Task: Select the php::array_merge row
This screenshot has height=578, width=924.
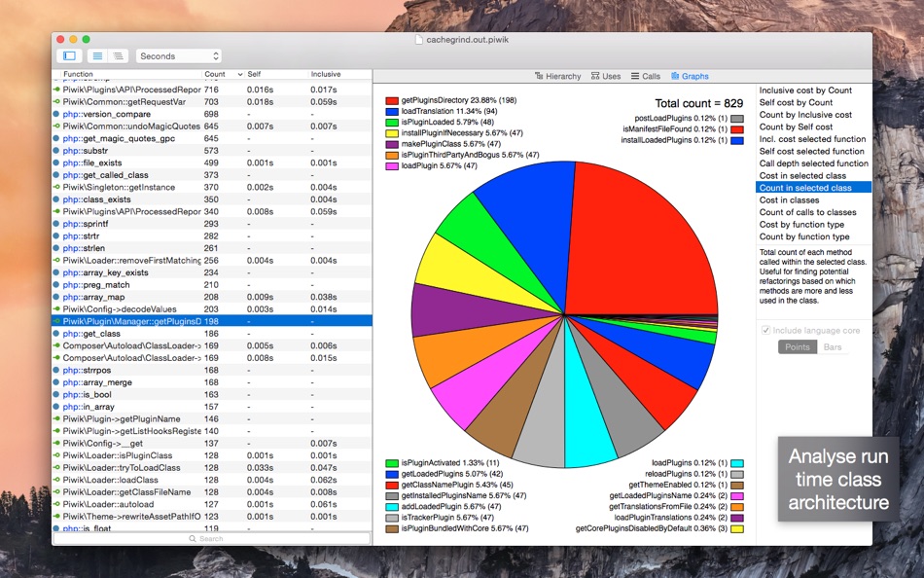Action: click(x=212, y=382)
